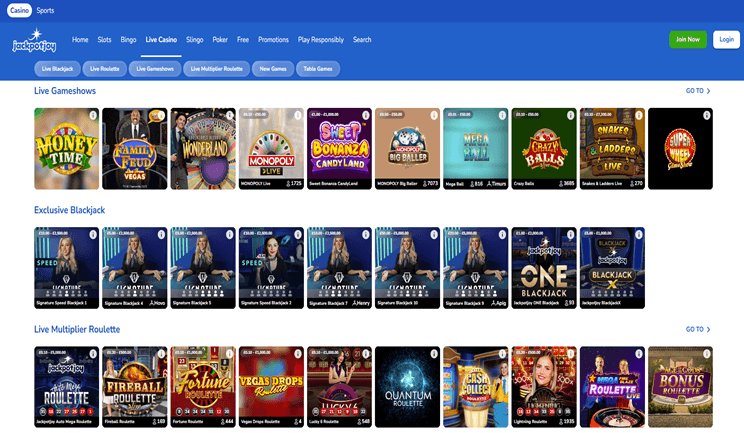Open the Home menu item
The image size is (744, 433).
80,40
